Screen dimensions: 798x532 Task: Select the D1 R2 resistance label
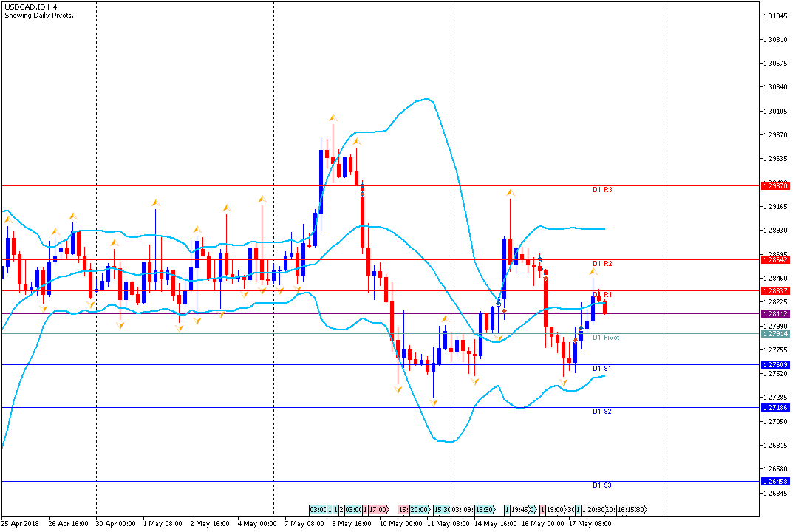click(x=602, y=264)
